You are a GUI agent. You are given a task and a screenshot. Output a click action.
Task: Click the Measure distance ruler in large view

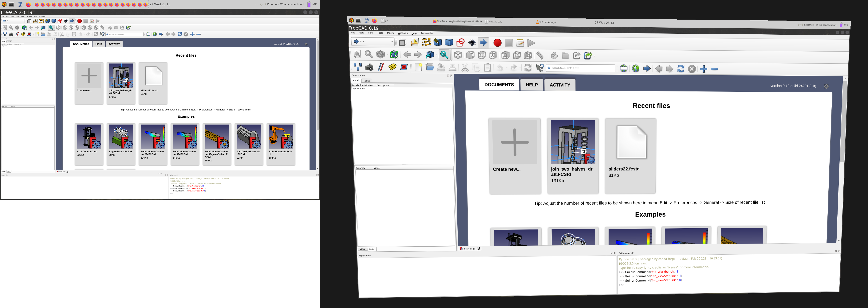(540, 55)
